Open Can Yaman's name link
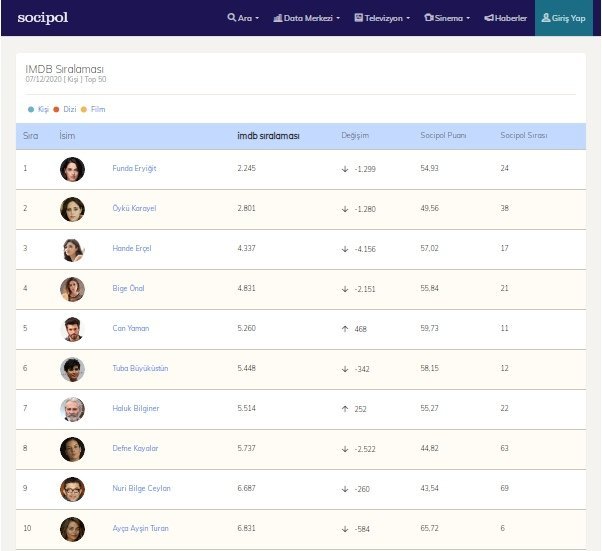Screen dimensions: 602x551 tap(131, 328)
